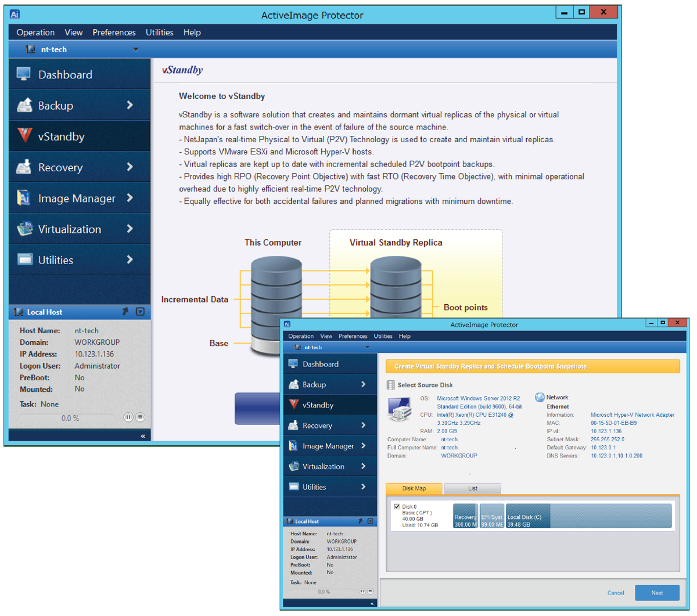Click the Virtualization icon in large sidebar
Image resolution: width=697 pixels, height=616 pixels.
click(24, 229)
